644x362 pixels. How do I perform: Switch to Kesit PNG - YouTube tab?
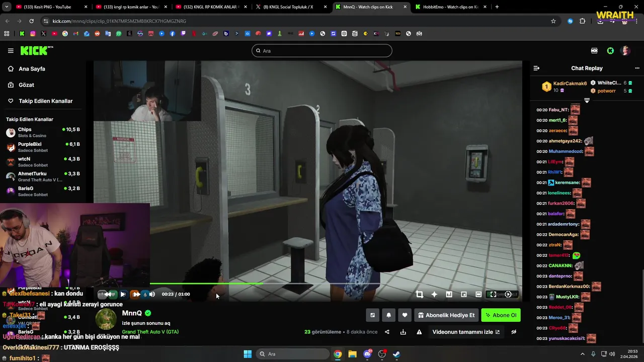pyautogui.click(x=50, y=7)
